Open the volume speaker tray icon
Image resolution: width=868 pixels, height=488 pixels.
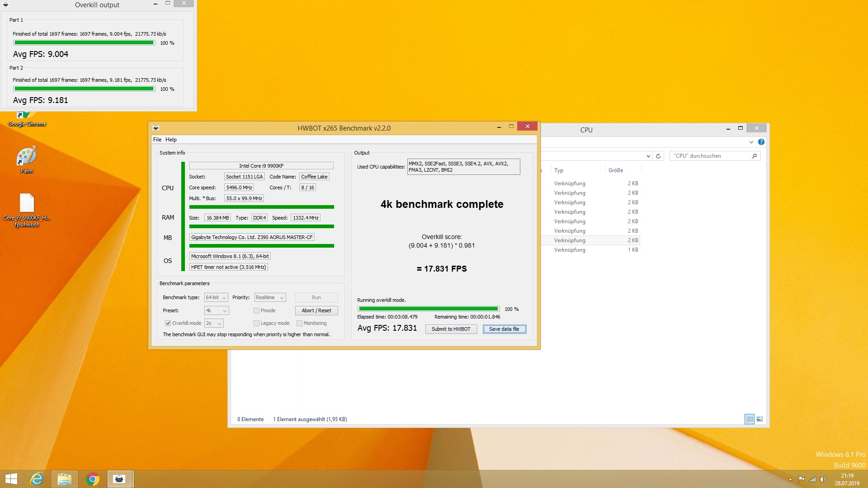pos(823,479)
